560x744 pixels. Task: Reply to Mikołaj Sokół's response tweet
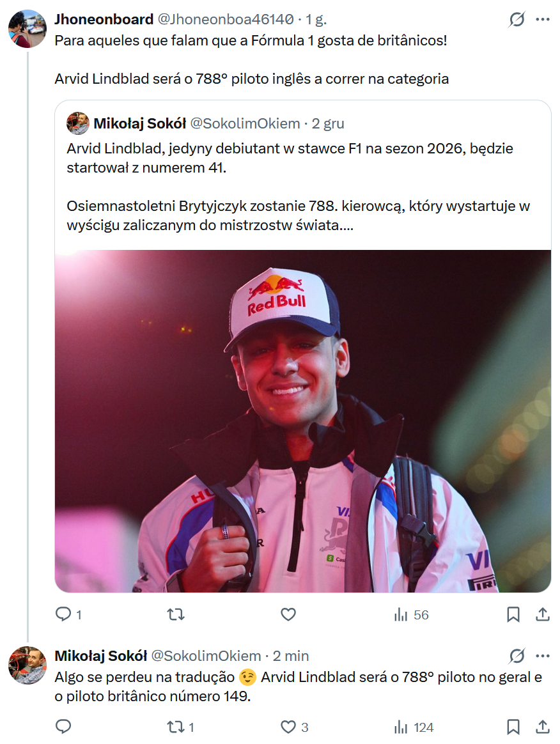click(63, 727)
